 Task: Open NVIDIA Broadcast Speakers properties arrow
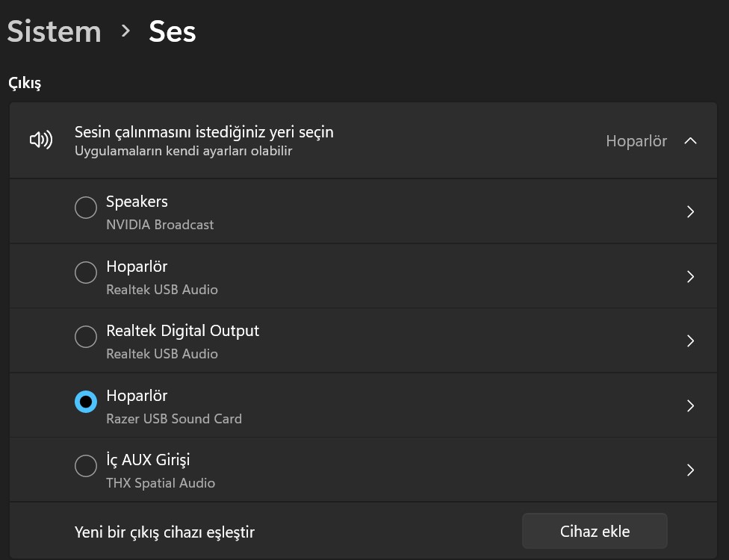(x=690, y=212)
